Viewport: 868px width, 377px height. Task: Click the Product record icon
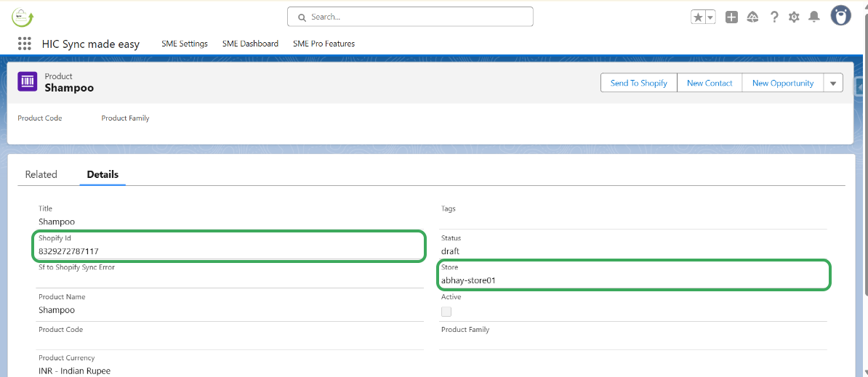pyautogui.click(x=28, y=81)
